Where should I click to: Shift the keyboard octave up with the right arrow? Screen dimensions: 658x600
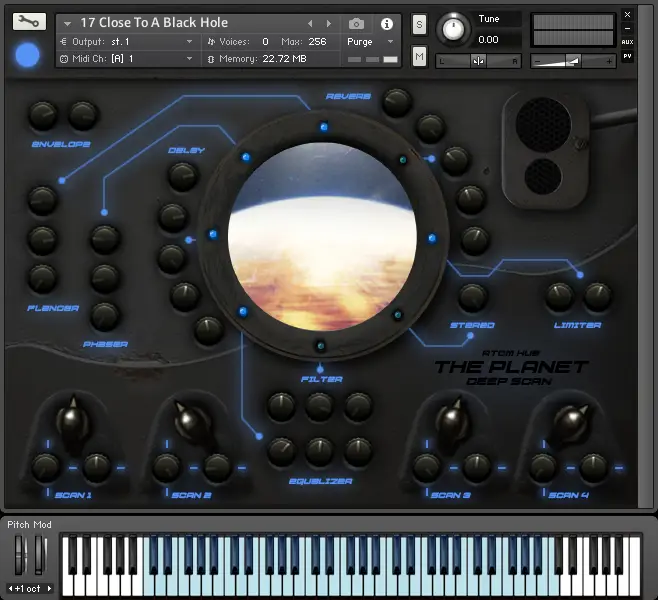click(x=49, y=588)
